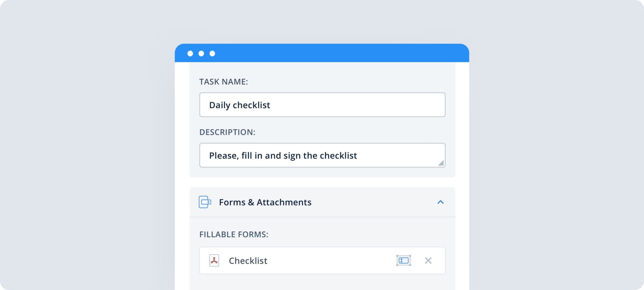The width and height of the screenshot is (644, 290).
Task: Click the blue text-field icon on the Checklist row
Action: tap(403, 260)
